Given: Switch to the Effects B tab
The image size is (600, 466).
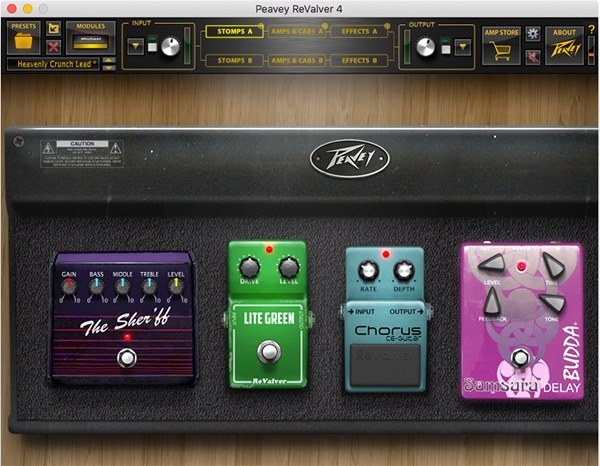Looking at the screenshot, I should click(x=359, y=60).
